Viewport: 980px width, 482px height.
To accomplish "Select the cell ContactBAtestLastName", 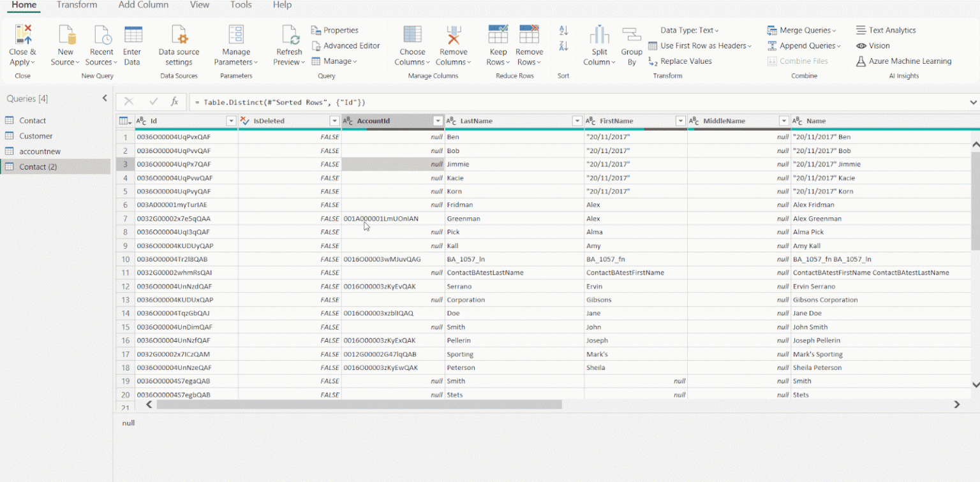I will coord(514,273).
